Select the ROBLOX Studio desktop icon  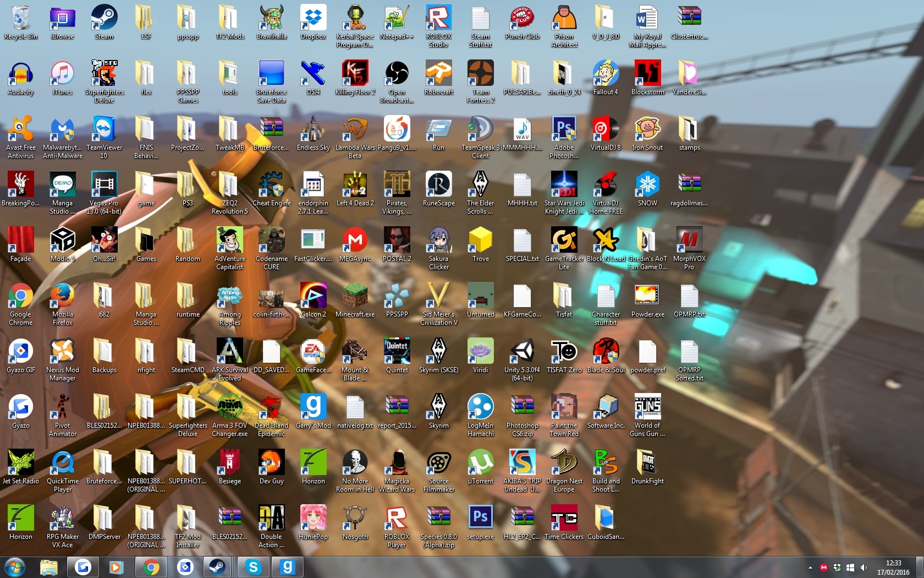click(439, 26)
